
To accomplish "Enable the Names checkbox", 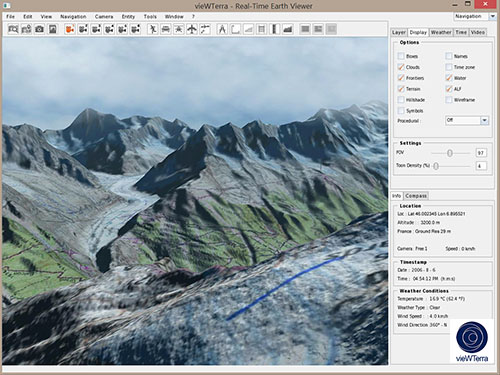I will pos(449,56).
